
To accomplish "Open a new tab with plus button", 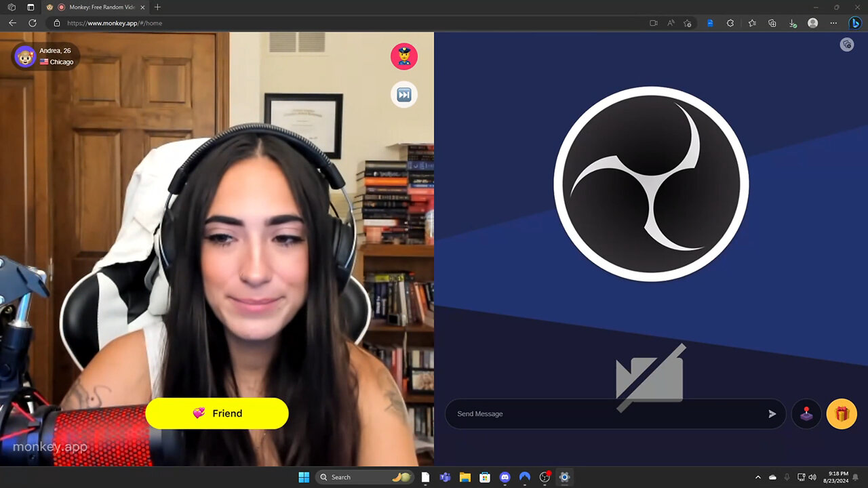I will point(157,7).
